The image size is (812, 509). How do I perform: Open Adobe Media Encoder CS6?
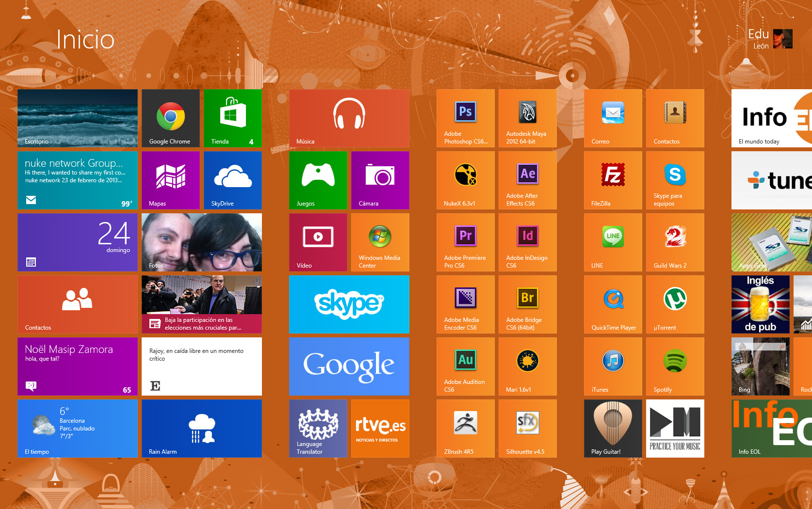[x=465, y=304]
